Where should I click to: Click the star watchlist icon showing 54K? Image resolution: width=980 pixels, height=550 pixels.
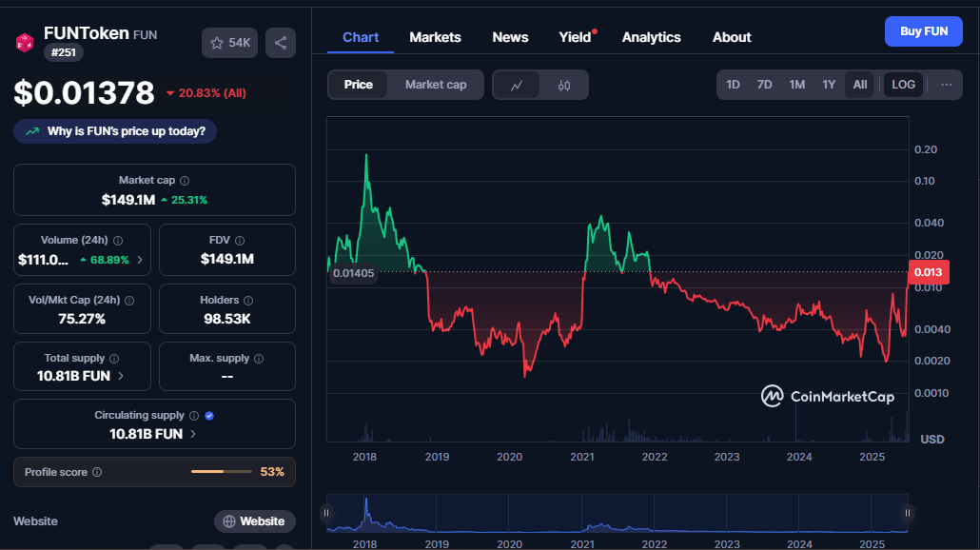point(229,43)
